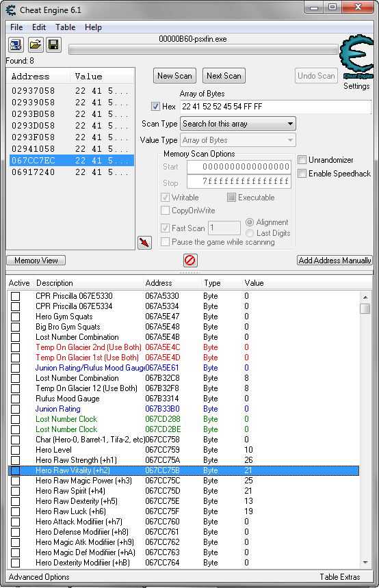
Task: Select Junion Rating row
Action: point(183,409)
